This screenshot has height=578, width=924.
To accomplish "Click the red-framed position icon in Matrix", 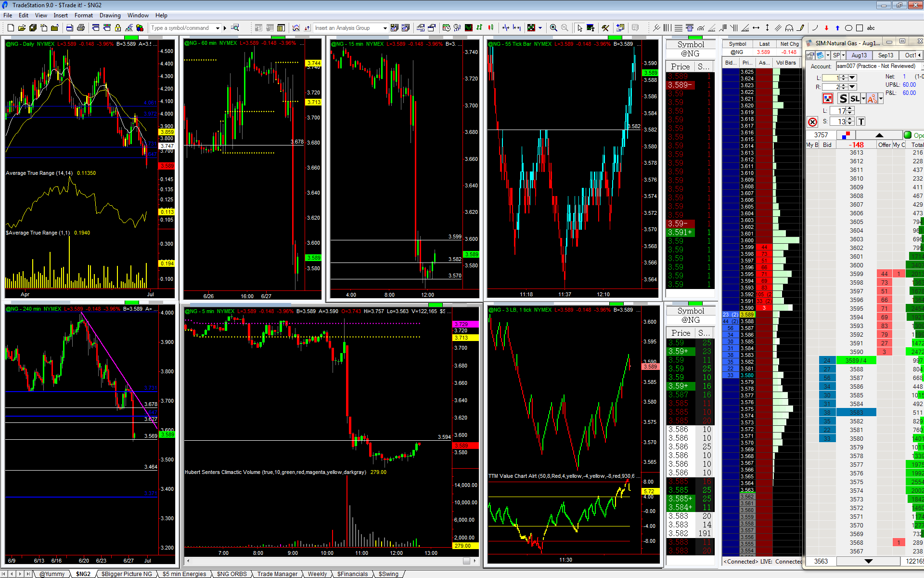I will (828, 99).
